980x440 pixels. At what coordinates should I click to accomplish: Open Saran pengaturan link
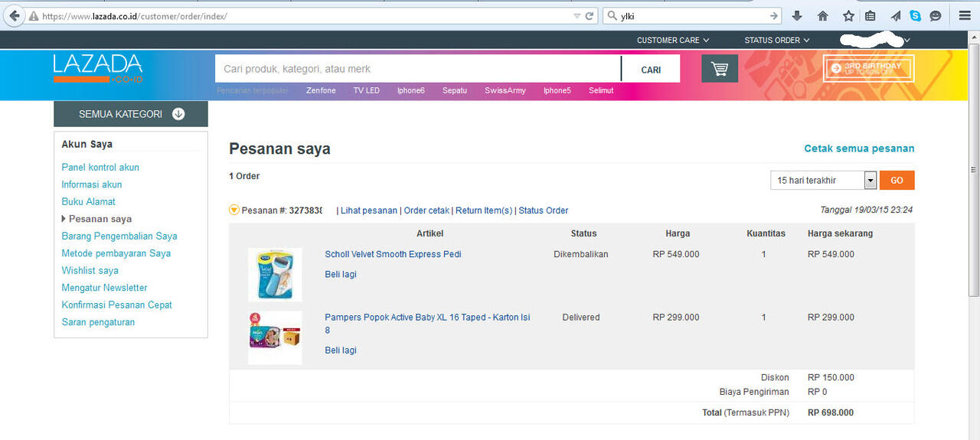pyautogui.click(x=98, y=322)
